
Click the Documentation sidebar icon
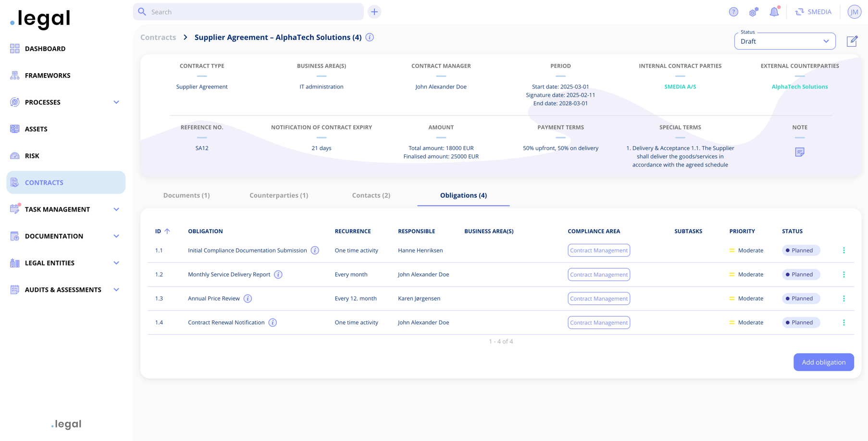tap(15, 236)
